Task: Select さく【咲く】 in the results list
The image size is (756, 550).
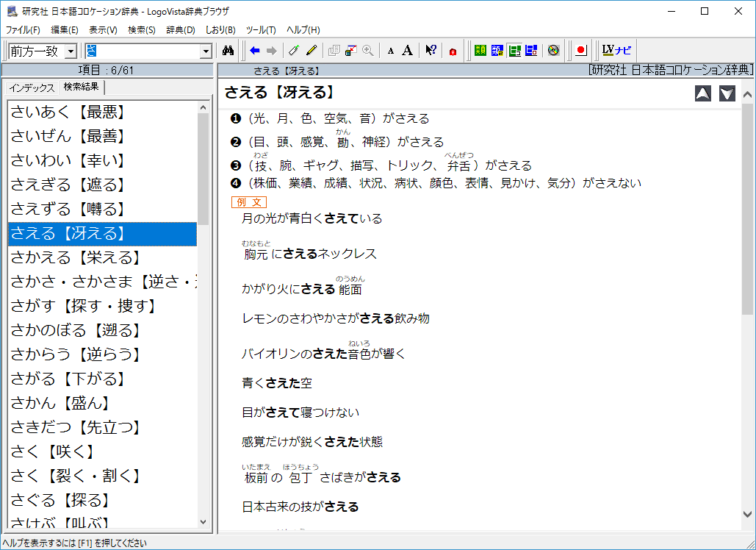Action: click(102, 451)
